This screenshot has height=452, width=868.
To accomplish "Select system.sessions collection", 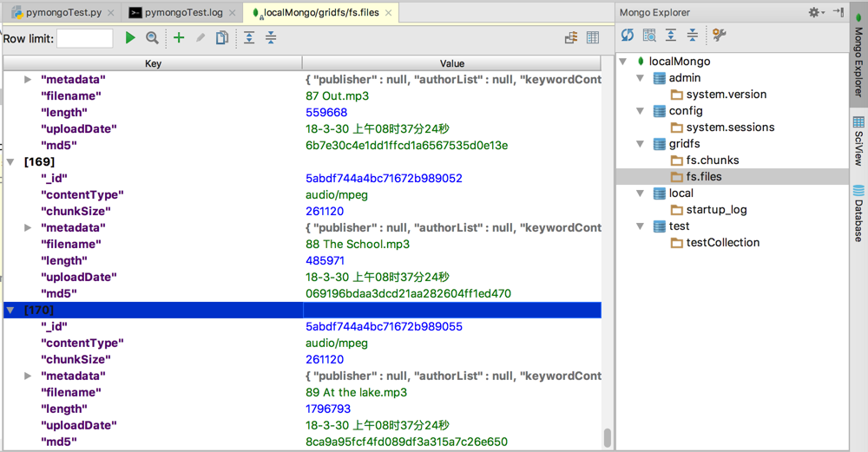I will (x=730, y=128).
